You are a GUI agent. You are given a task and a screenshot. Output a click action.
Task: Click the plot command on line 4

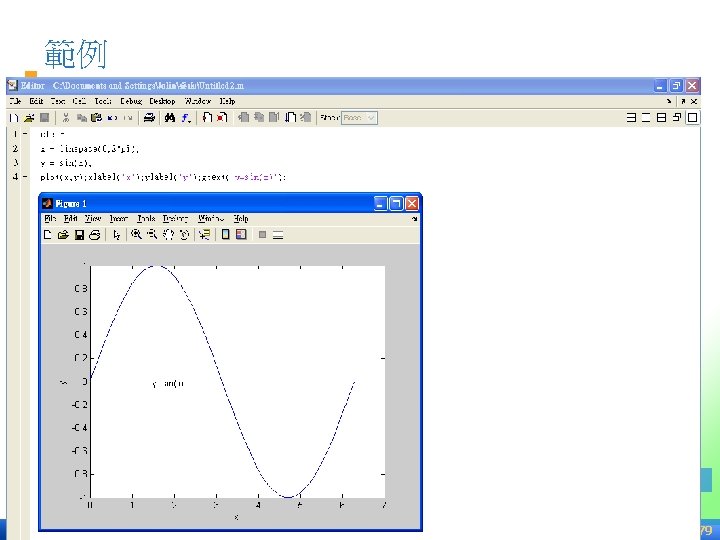[163, 177]
